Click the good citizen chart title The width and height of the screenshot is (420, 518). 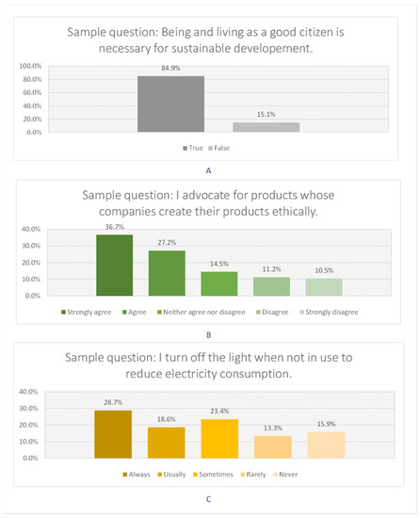pos(205,40)
